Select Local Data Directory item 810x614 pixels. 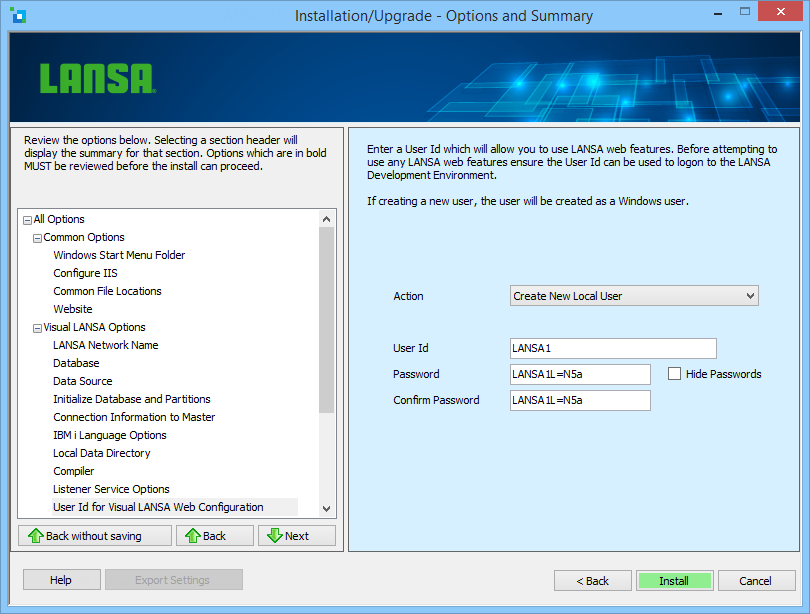point(102,453)
